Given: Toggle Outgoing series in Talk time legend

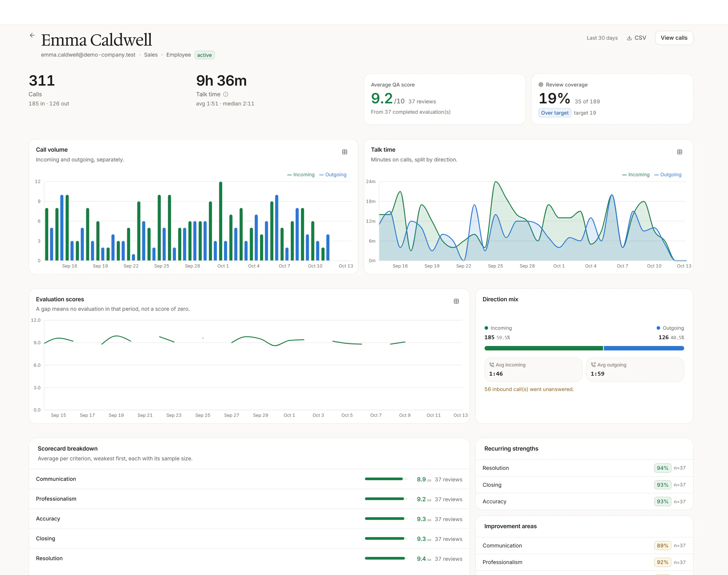Looking at the screenshot, I should tap(668, 174).
